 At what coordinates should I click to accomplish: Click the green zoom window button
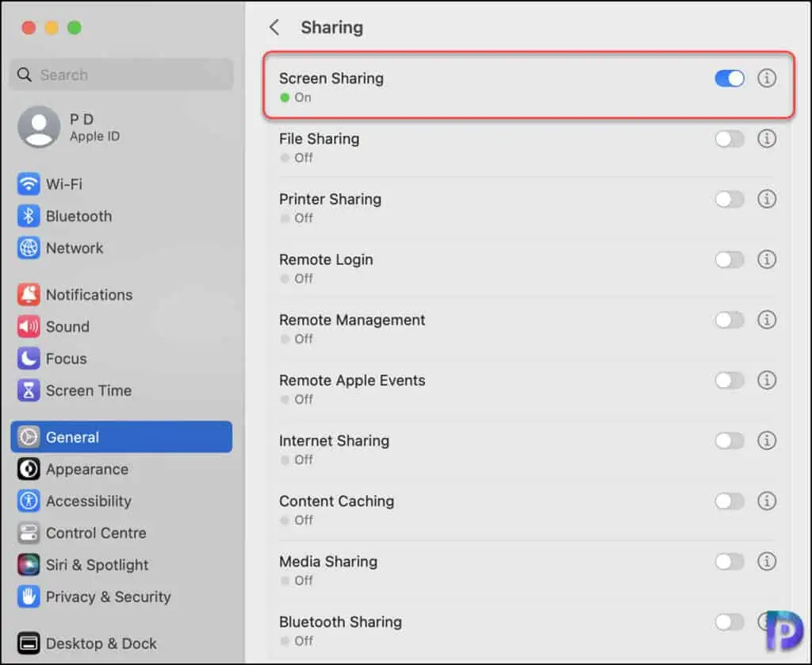(75, 28)
